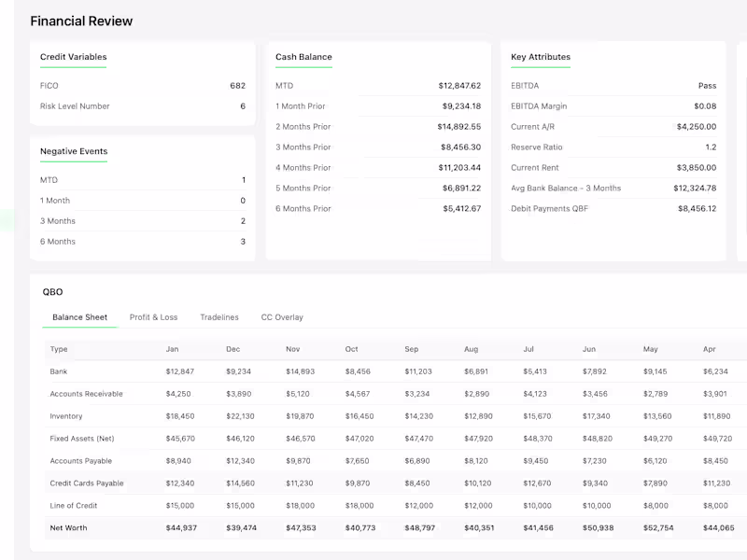This screenshot has height=560, width=747.
Task: Click the Credit Cards Payable row
Action: (395, 483)
